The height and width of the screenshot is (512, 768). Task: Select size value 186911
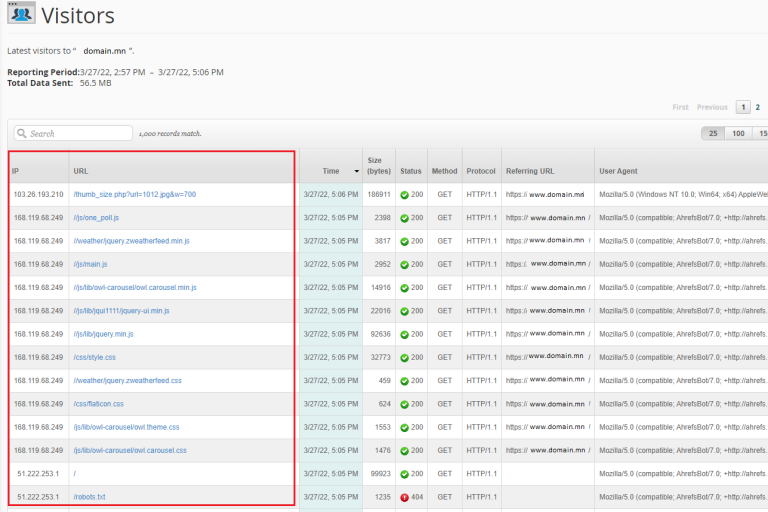point(379,195)
